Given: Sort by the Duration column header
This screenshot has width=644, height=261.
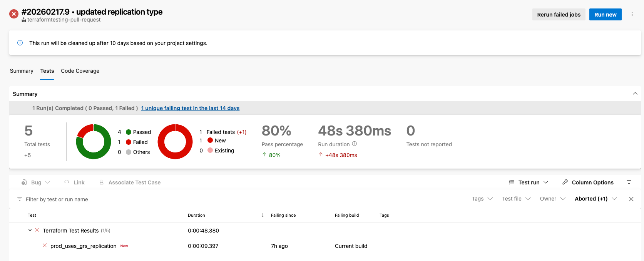Looking at the screenshot, I should pos(196,215).
